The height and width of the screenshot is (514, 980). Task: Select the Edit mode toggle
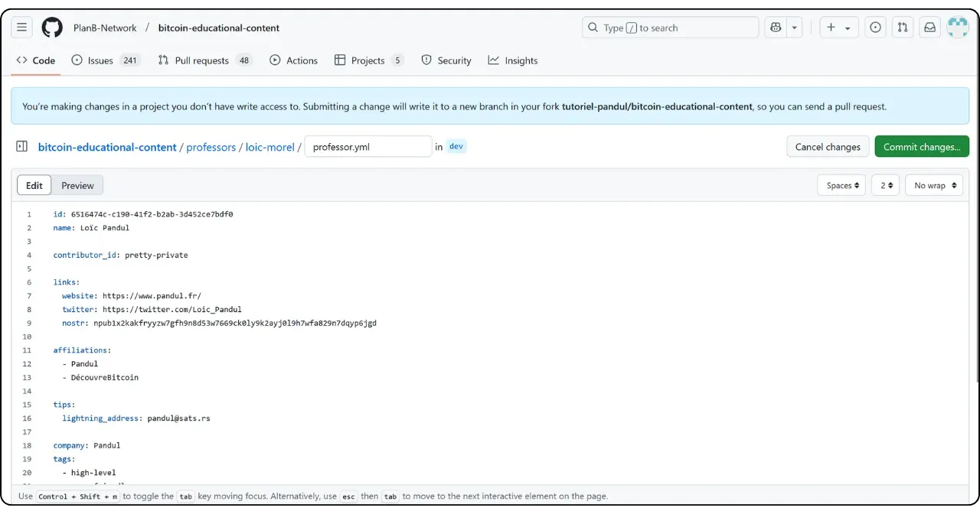tap(34, 185)
